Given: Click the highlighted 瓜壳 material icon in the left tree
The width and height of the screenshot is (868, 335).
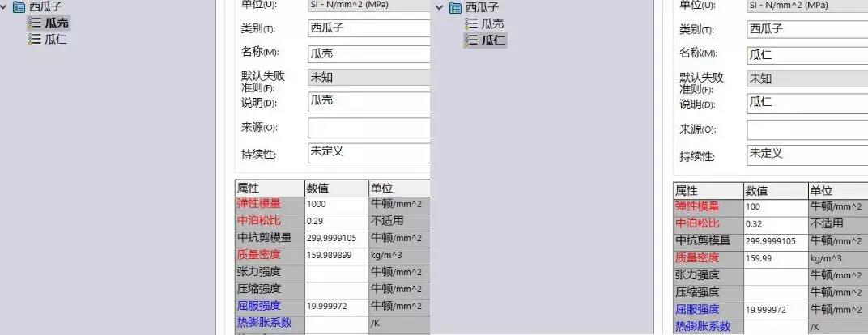Looking at the screenshot, I should click(x=34, y=23).
